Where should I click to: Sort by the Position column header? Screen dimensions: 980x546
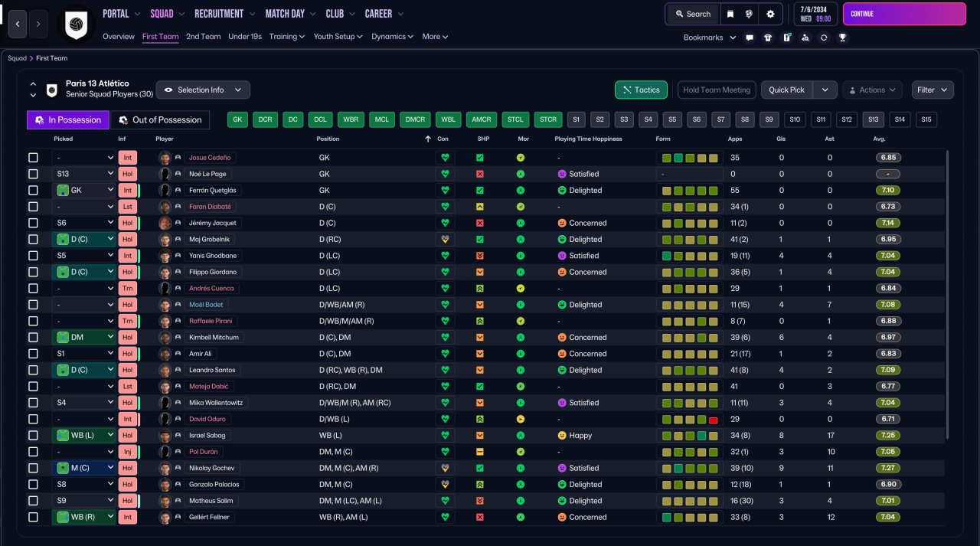click(328, 139)
